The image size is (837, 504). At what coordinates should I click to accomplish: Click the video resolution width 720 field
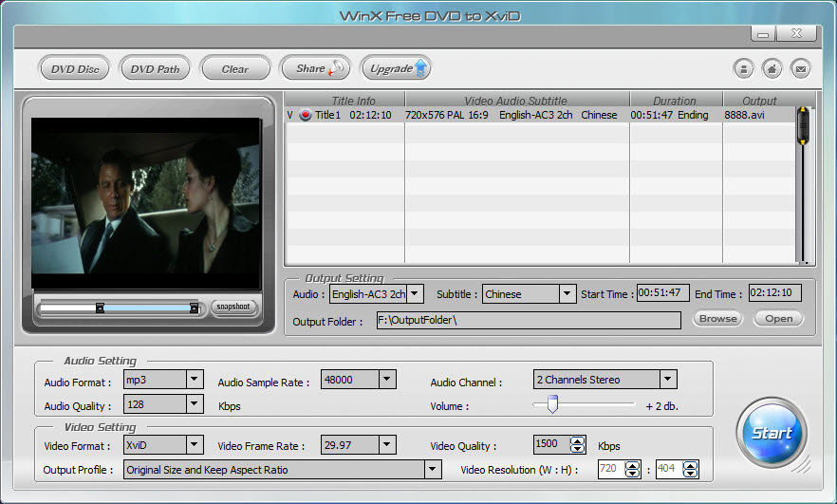point(611,469)
